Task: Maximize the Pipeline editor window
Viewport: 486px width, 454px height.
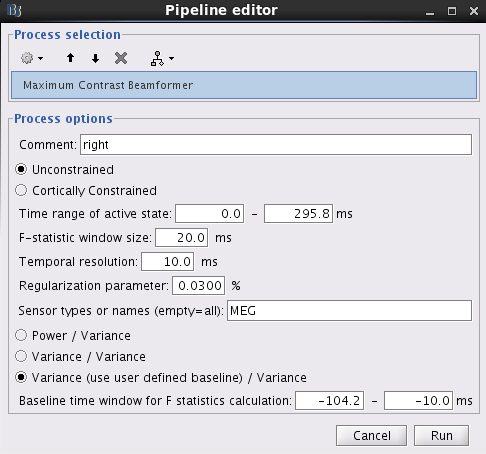Action: (x=452, y=11)
